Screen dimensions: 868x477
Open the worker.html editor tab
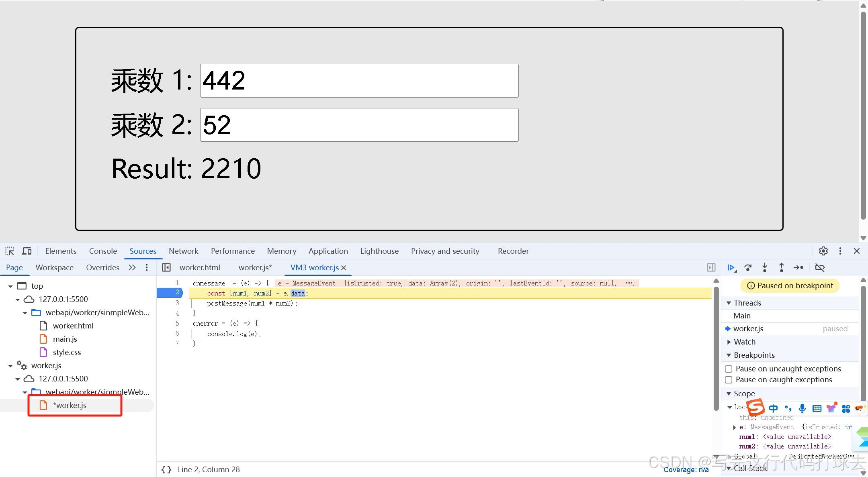(x=200, y=267)
